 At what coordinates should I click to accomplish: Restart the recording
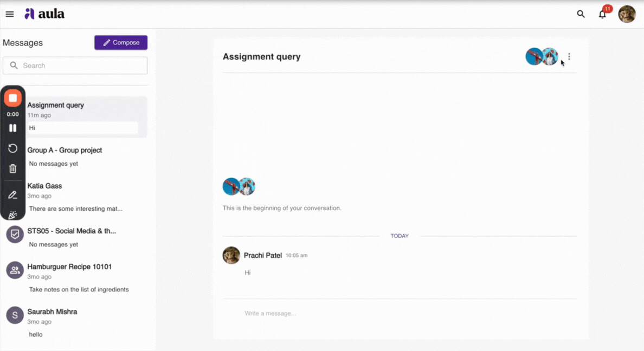[12, 148]
